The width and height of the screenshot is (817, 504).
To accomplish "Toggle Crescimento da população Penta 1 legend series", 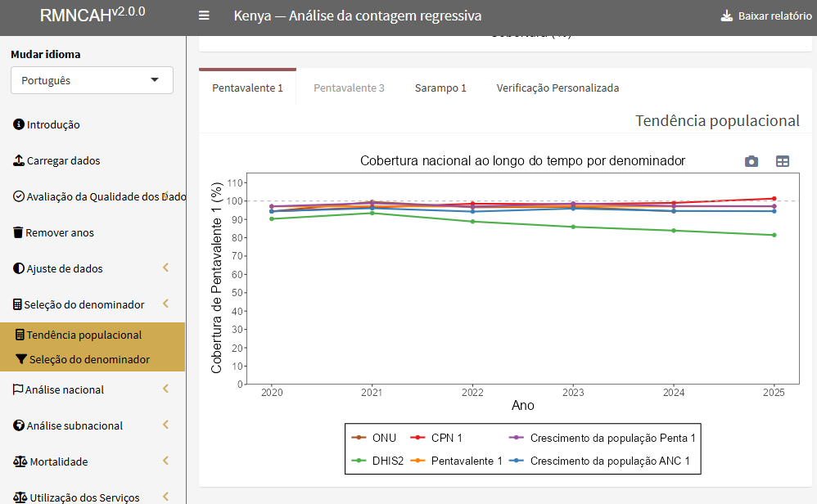I will coord(603,438).
